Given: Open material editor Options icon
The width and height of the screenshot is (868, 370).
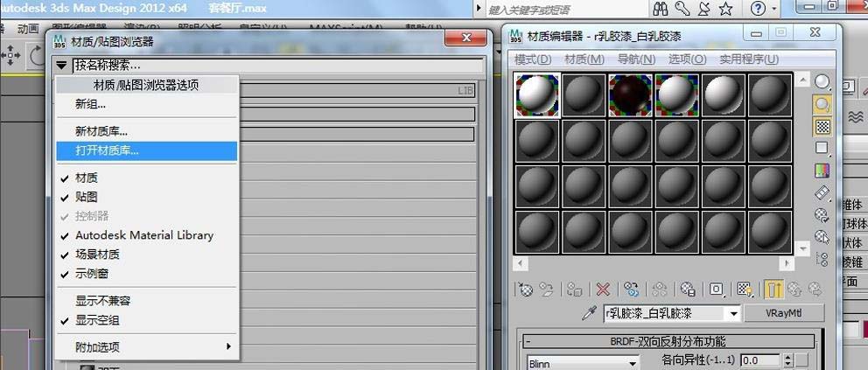Looking at the screenshot, I should click(x=822, y=214).
